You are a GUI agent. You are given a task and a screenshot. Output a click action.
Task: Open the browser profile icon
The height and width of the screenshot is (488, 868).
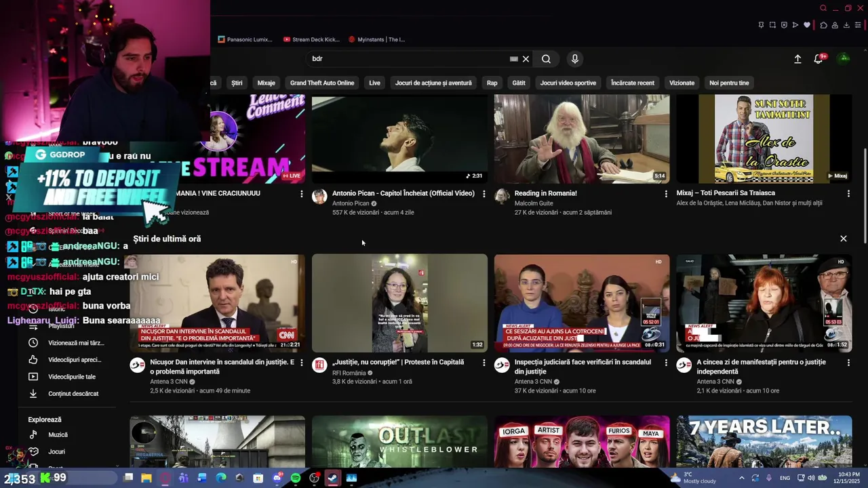pos(835,25)
